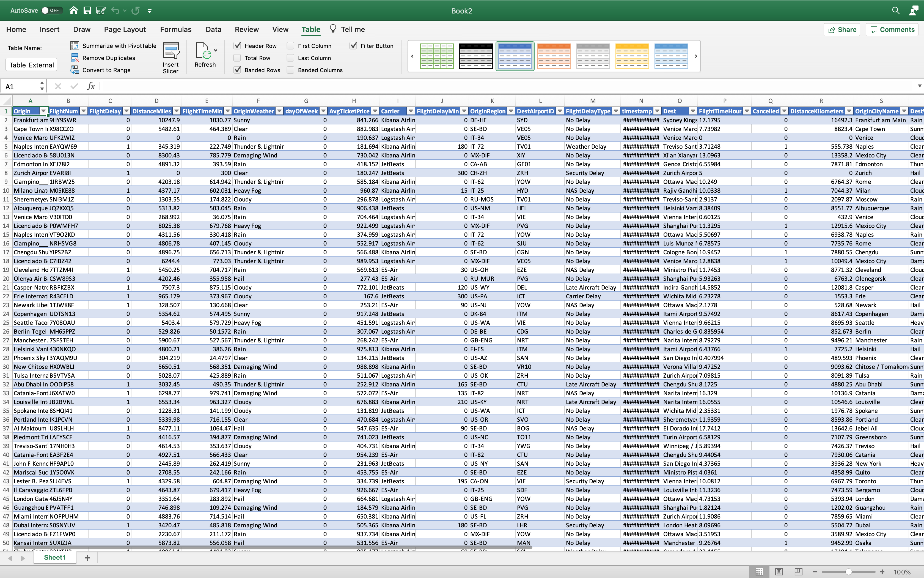The height and width of the screenshot is (578, 924).
Task: Show previous table styles with left arrow
Action: point(413,56)
